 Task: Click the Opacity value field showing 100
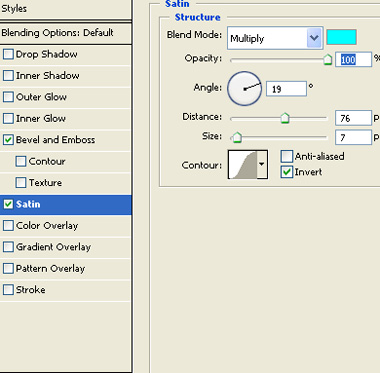pos(353,60)
